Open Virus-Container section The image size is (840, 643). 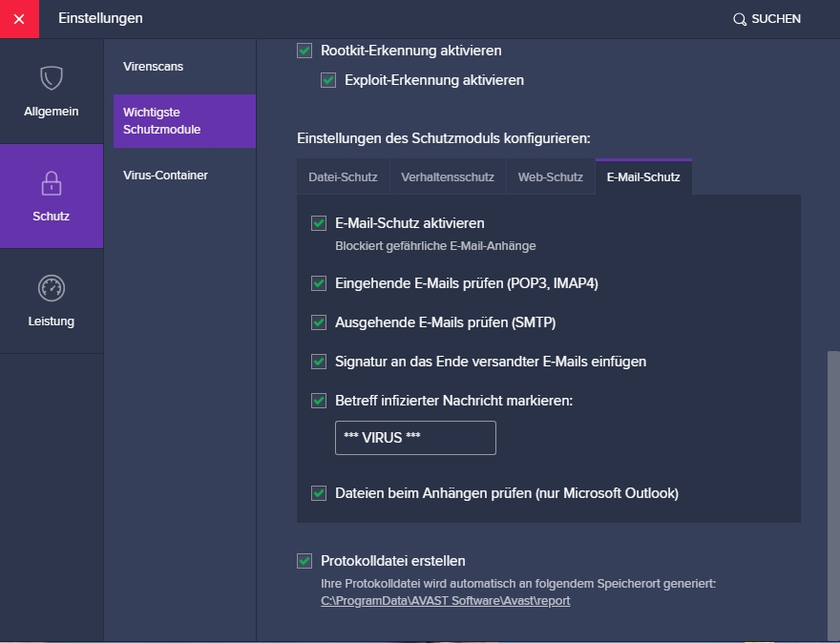[x=165, y=176]
